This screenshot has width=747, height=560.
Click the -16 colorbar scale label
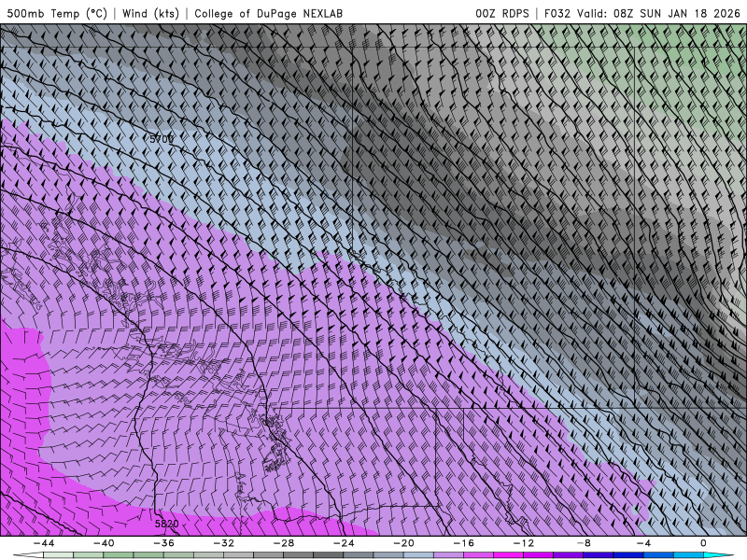[463, 543]
